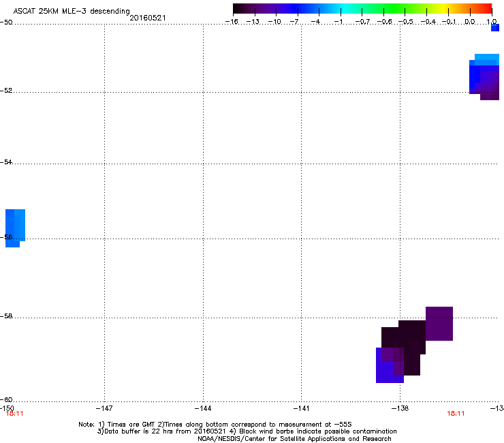Click the -147 longitude axis label
504x443 pixels.
(x=104, y=408)
